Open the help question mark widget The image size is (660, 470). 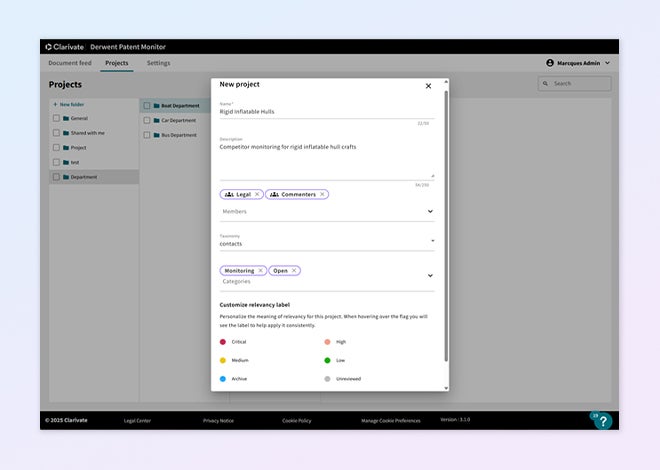click(602, 421)
